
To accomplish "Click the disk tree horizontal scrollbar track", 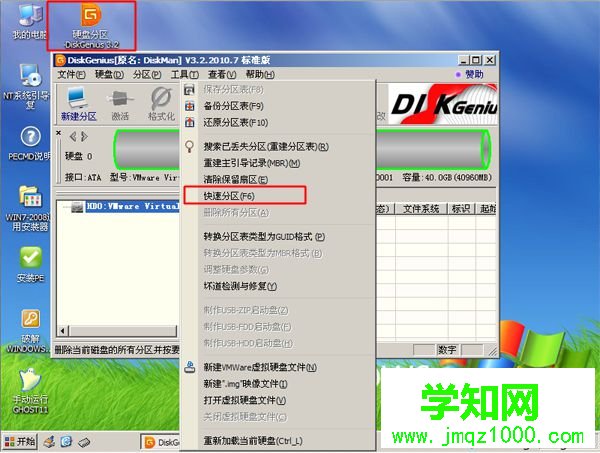I will [122, 331].
